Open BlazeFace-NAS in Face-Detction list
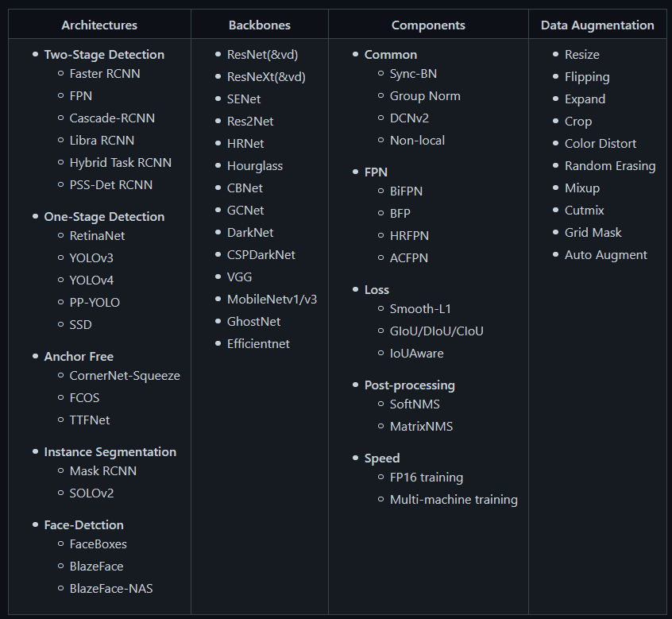 (111, 589)
